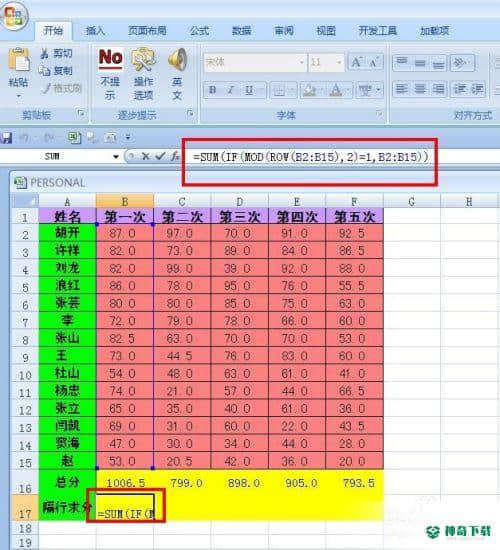This screenshot has width=500, height=550.
Task: Select column B header
Action: pyautogui.click(x=125, y=201)
